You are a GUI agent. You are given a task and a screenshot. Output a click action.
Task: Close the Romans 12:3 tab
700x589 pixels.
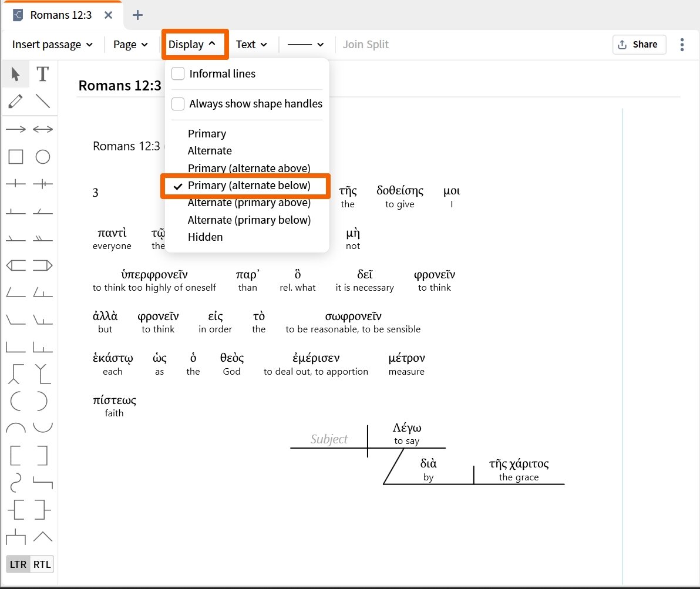(x=108, y=15)
